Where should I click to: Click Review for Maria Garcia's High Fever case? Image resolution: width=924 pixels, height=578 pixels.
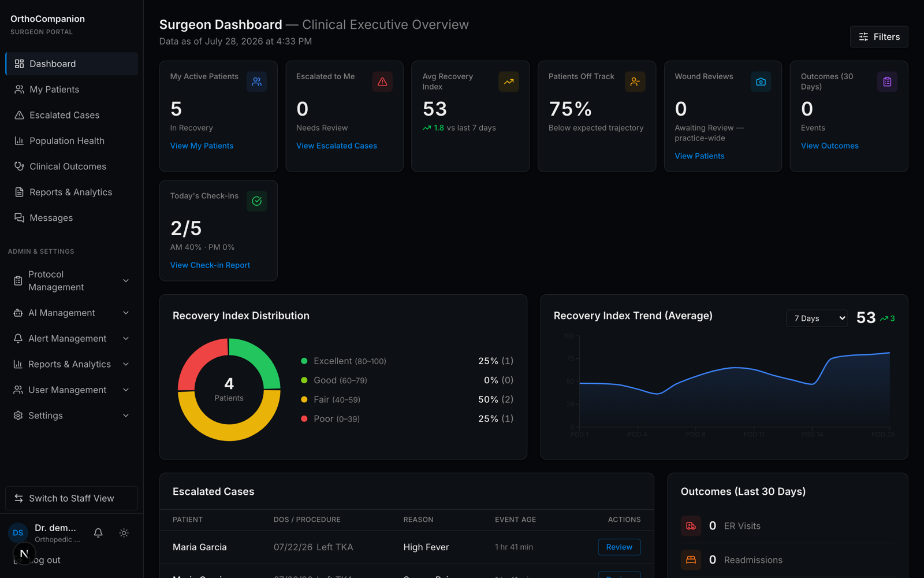pos(619,547)
